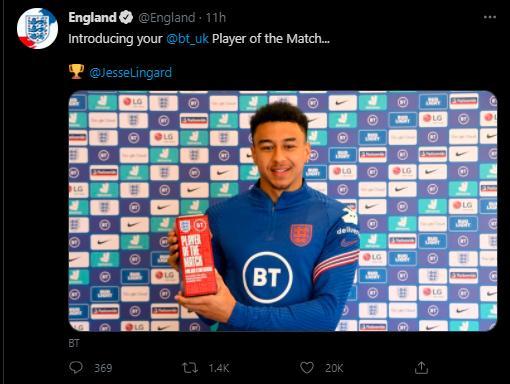Retweet using the retweet arrows icon
The width and height of the screenshot is (510, 384).
[190, 368]
